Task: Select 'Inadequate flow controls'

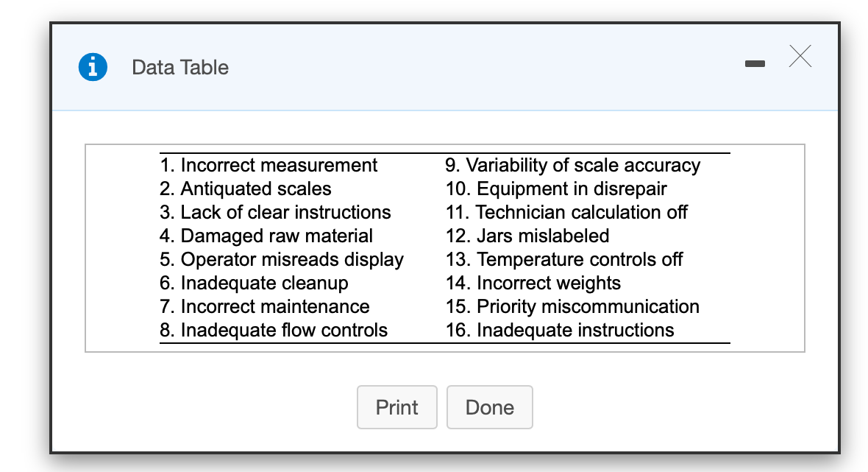Action: [273, 330]
